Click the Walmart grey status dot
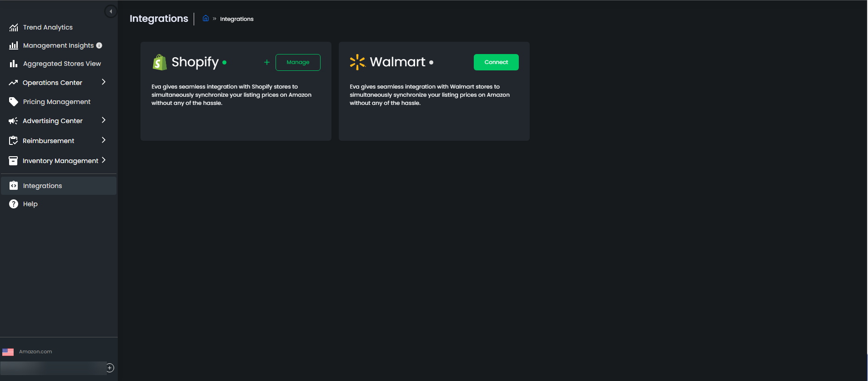The height and width of the screenshot is (381, 868). pyautogui.click(x=431, y=63)
